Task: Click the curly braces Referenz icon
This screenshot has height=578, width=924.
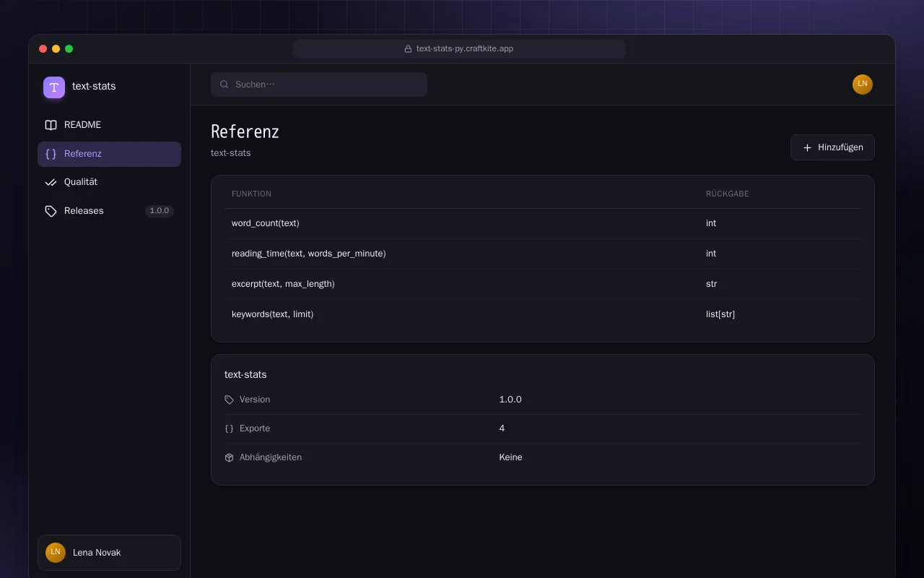Action: [x=51, y=154]
